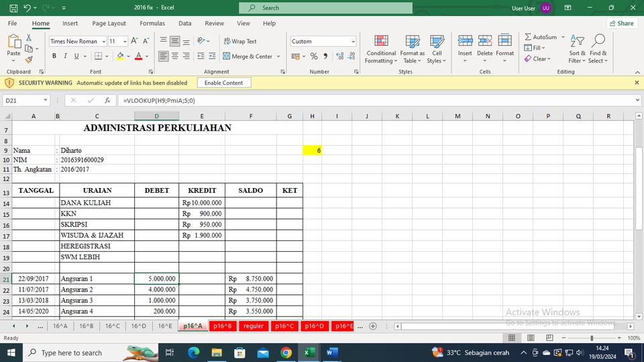Image resolution: width=644 pixels, height=362 pixels.
Task: Toggle Align Left
Action: tap(163, 56)
